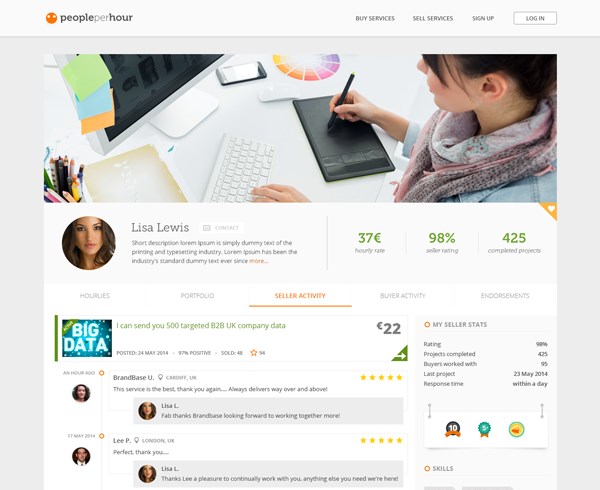Screen dimensions: 600x490
Task: Click Cardiff location pin beside BrandBase U.
Action: [x=160, y=377]
